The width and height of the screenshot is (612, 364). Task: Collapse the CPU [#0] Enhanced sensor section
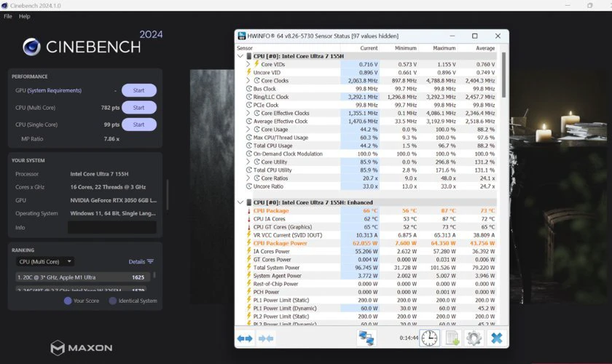tap(240, 202)
